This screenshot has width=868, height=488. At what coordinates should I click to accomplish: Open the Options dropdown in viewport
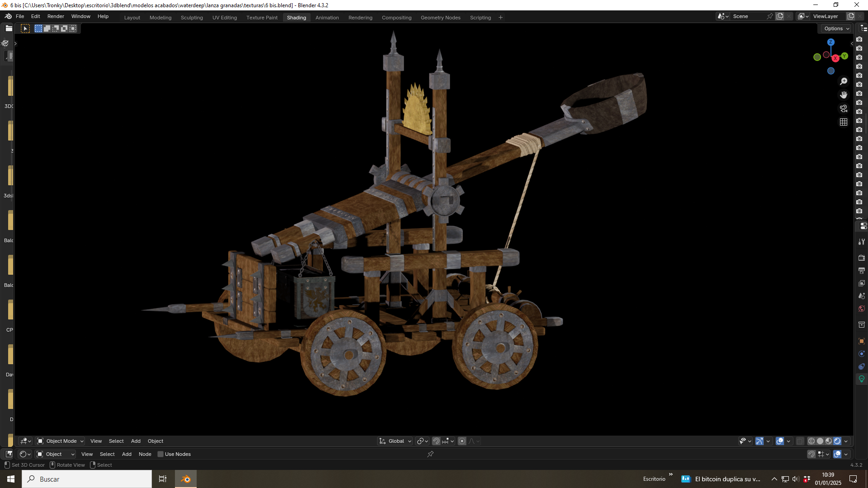click(x=836, y=28)
